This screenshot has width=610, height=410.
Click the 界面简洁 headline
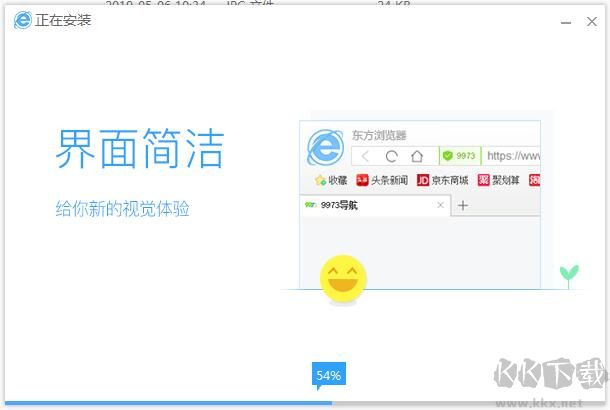pyautogui.click(x=140, y=149)
